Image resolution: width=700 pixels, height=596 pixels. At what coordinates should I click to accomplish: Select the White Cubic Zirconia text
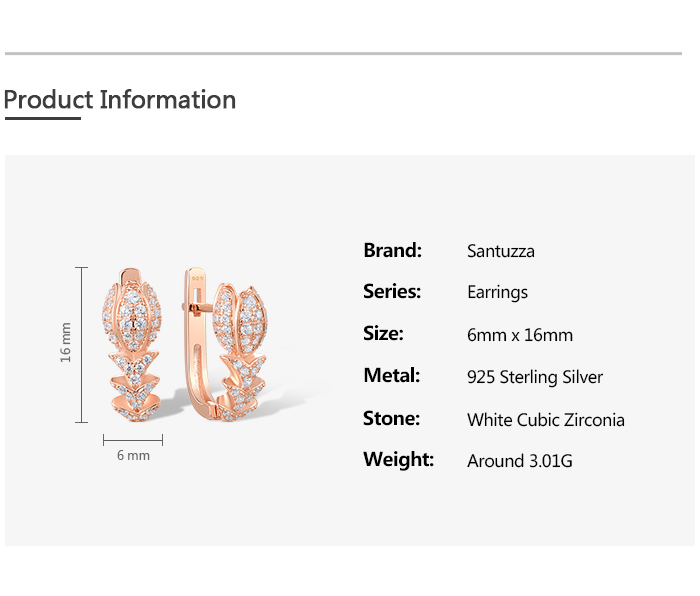click(546, 420)
